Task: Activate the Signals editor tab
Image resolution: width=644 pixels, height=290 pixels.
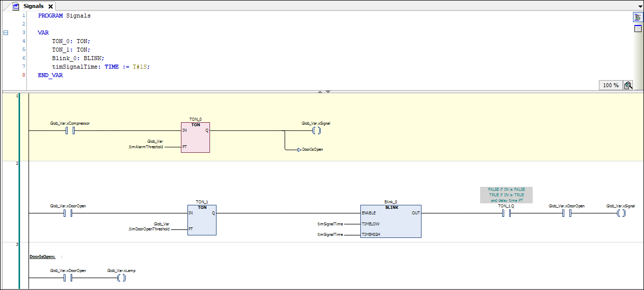Action: (x=33, y=6)
